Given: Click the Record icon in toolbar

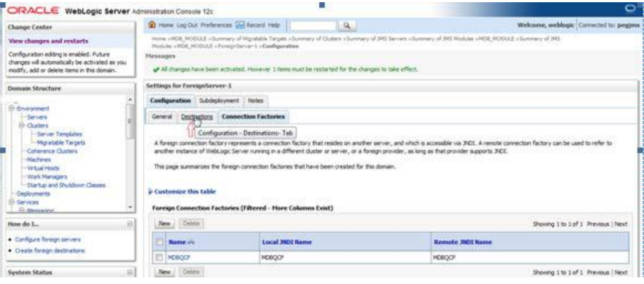Looking at the screenshot, I should pyautogui.click(x=240, y=25).
